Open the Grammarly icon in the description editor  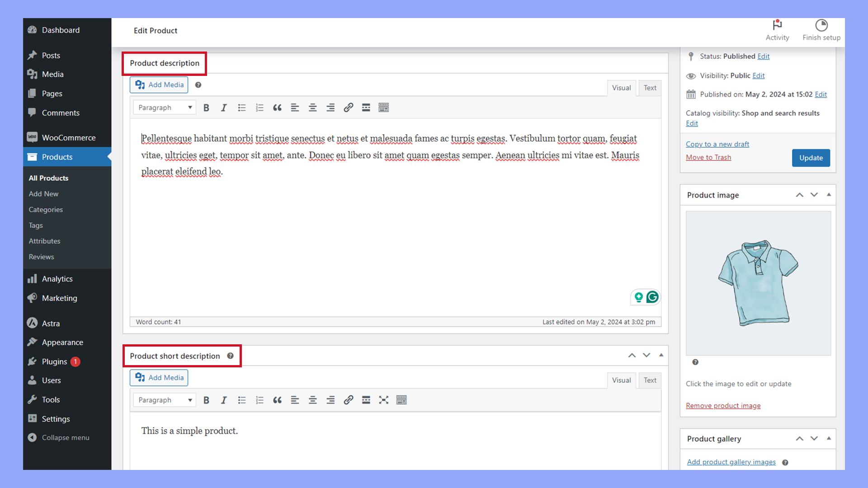pyautogui.click(x=652, y=297)
